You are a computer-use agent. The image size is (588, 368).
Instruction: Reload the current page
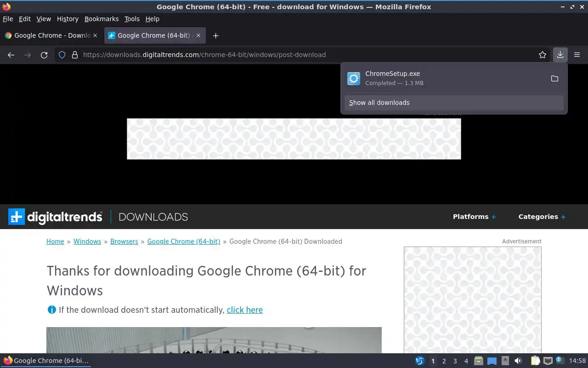pyautogui.click(x=44, y=55)
